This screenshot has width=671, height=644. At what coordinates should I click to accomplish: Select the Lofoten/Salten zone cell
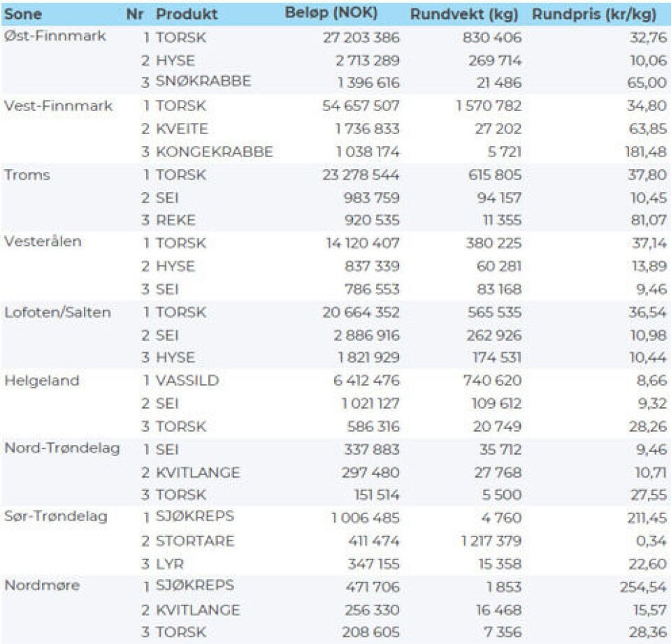click(x=57, y=312)
